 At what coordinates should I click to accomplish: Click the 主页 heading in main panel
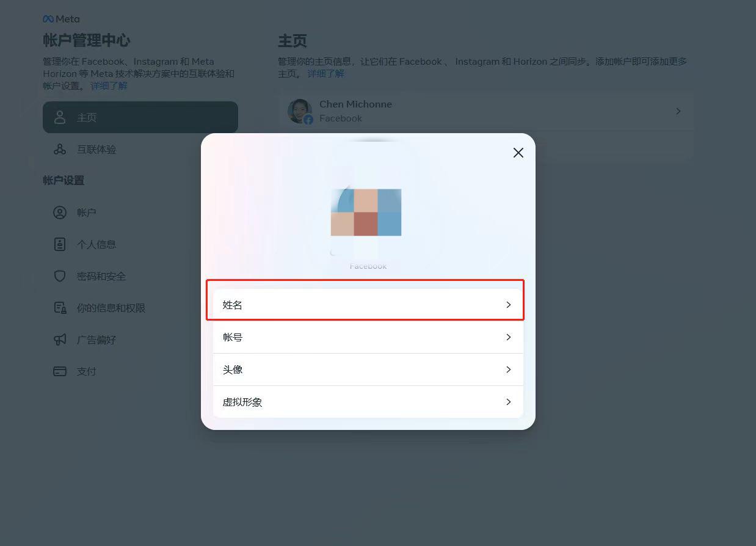point(293,41)
